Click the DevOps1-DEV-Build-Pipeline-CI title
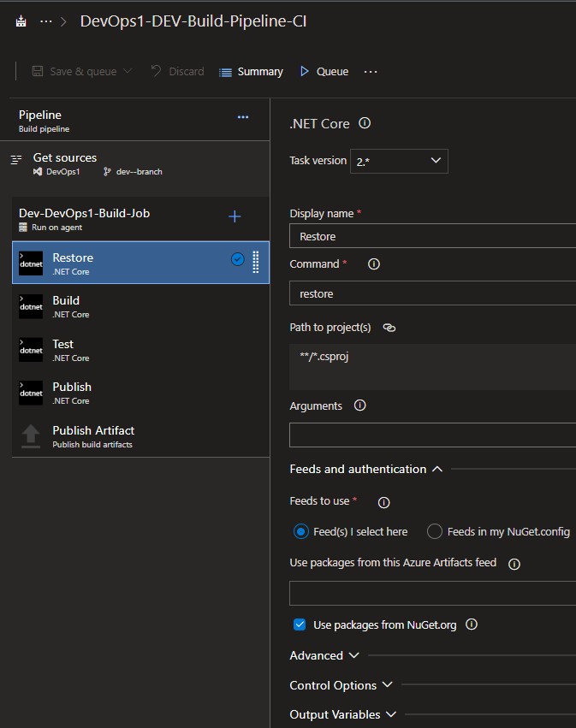 click(x=193, y=21)
